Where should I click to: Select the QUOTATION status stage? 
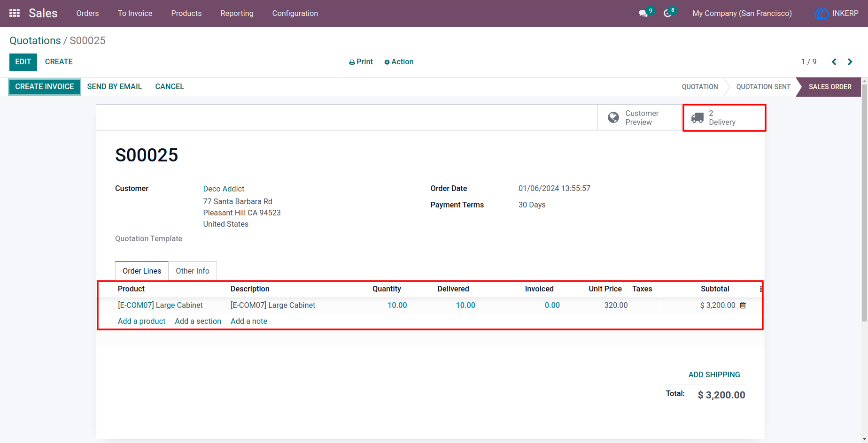click(x=700, y=87)
